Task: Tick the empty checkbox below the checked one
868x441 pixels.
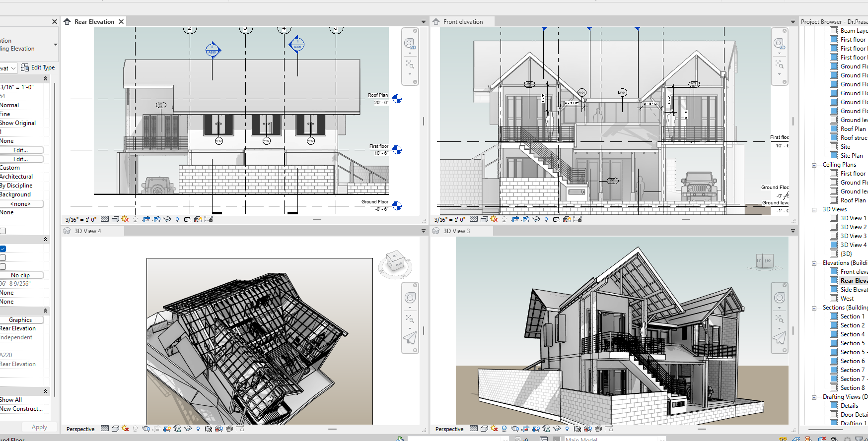Action: (x=3, y=257)
